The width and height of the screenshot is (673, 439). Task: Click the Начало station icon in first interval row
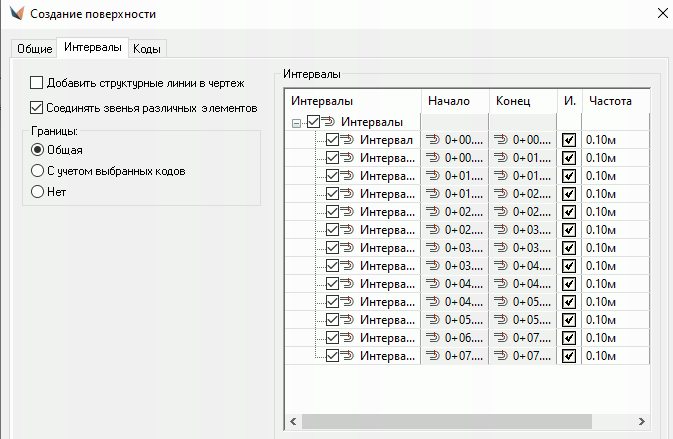click(433, 140)
